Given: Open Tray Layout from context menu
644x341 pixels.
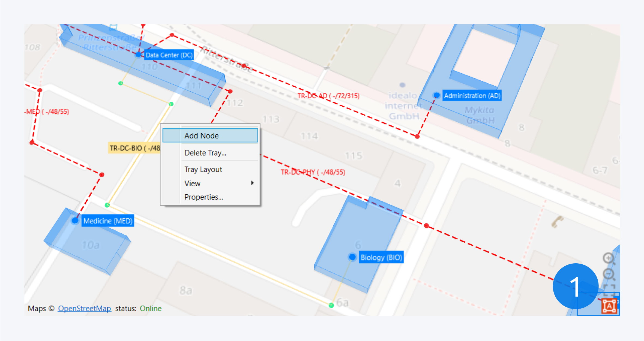Looking at the screenshot, I should (203, 169).
